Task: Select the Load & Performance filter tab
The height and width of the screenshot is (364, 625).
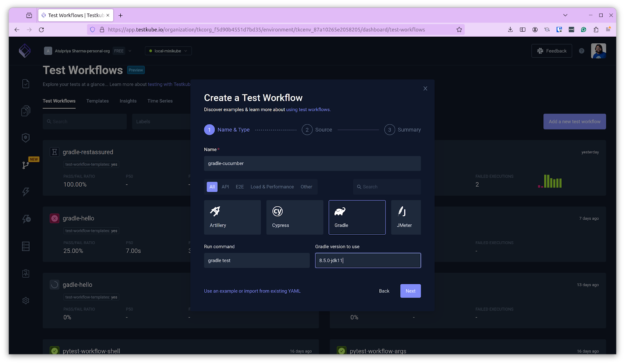Action: coord(272,187)
